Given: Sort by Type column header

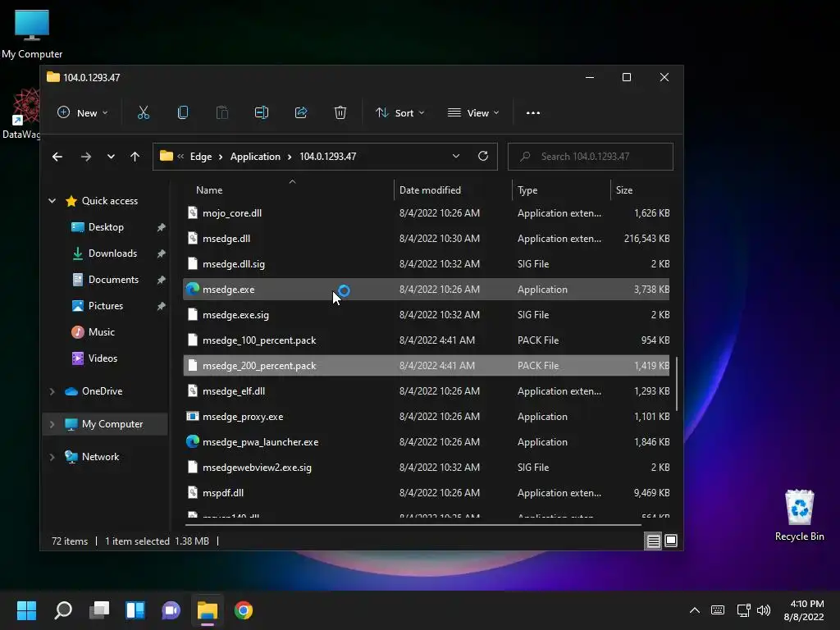Looking at the screenshot, I should [527, 190].
